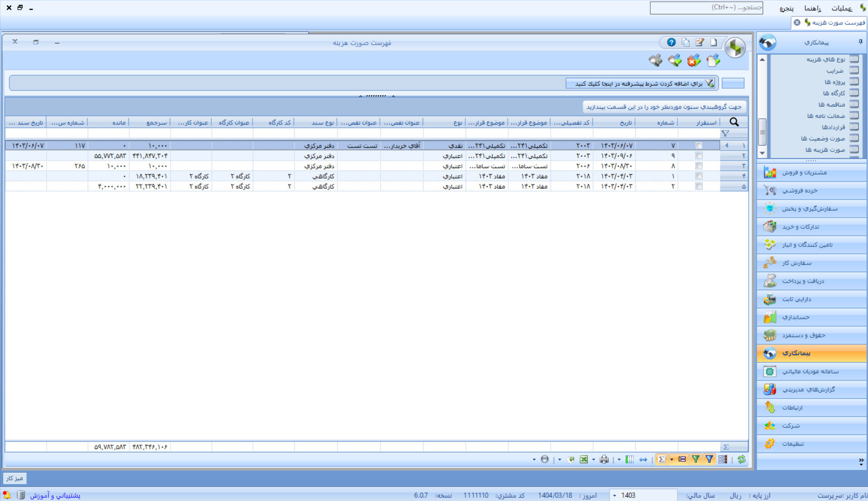Screen dimensions: 868x501
Task: Open the green cube application orb
Action: click(x=735, y=47)
